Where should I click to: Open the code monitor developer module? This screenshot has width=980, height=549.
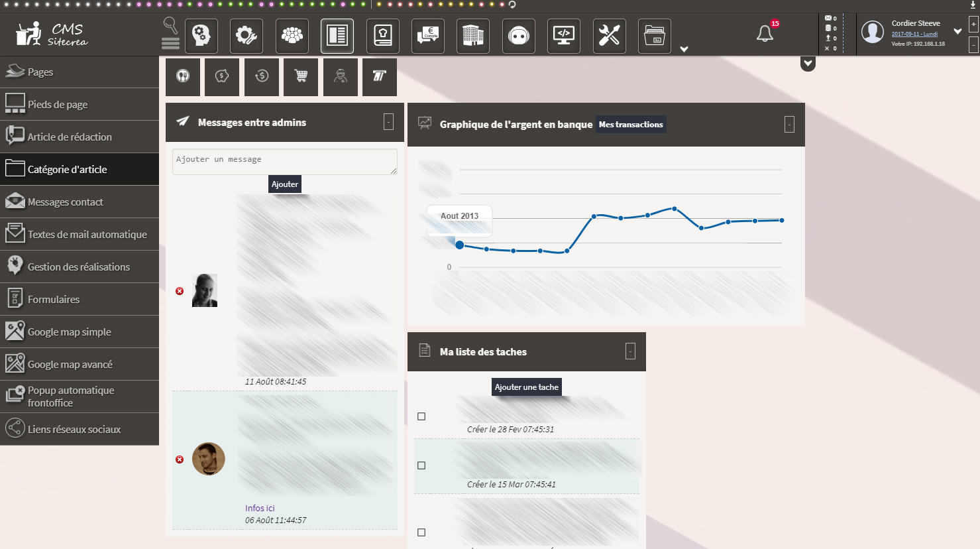pos(563,36)
